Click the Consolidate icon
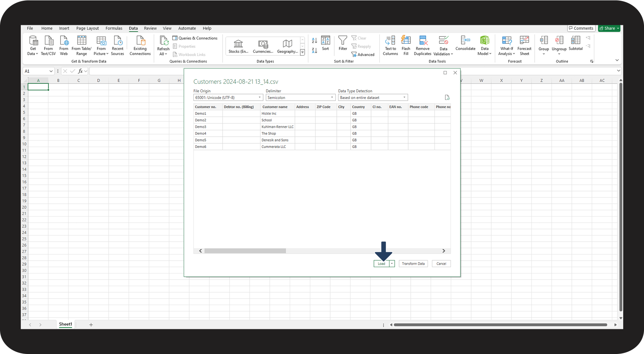Screen dimensions: 644x354 (x=465, y=41)
